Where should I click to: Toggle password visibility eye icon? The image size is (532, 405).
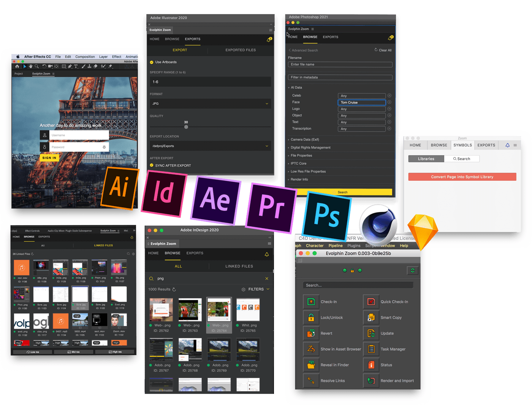[x=104, y=147]
